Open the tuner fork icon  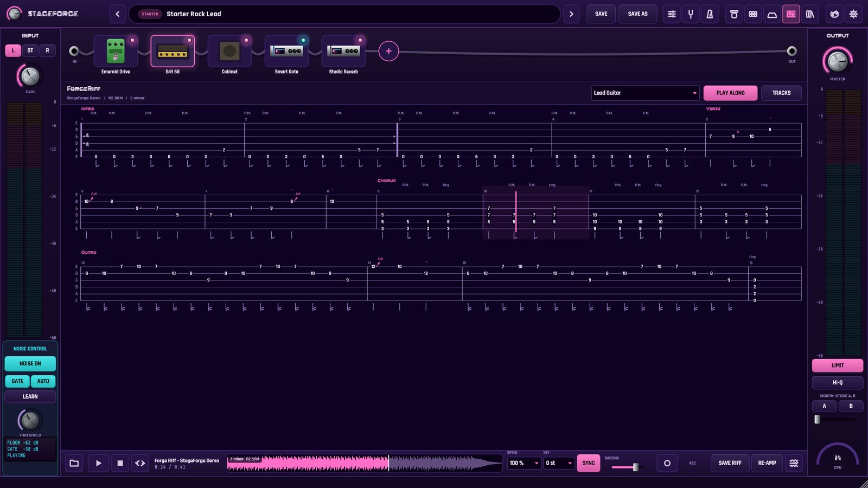(x=691, y=14)
